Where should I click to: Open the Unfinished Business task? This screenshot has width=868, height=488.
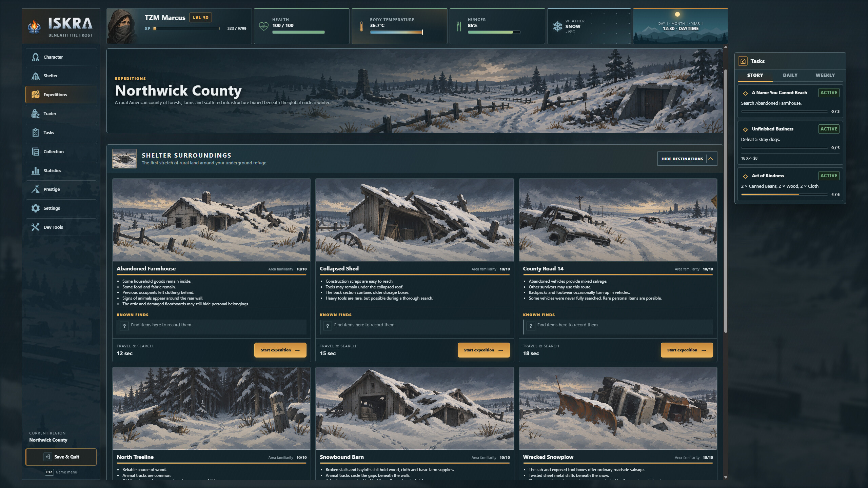[790, 143]
